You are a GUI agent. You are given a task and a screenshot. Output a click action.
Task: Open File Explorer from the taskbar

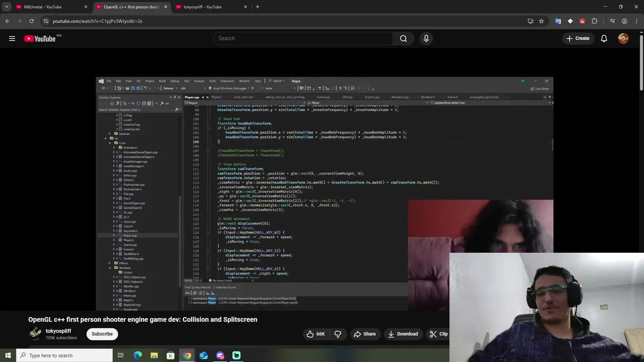pos(154,355)
